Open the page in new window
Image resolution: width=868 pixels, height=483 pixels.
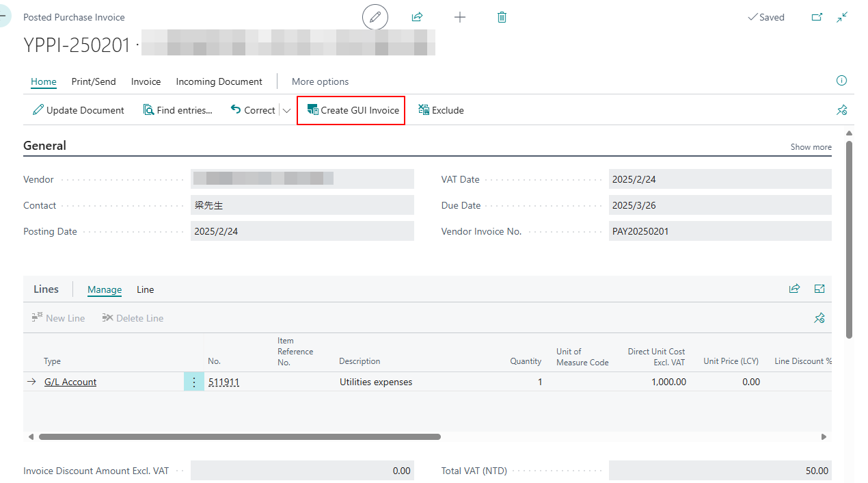(x=817, y=17)
